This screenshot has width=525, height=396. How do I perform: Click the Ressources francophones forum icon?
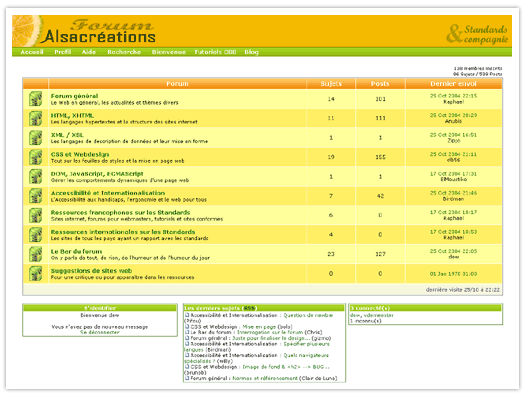tap(35, 216)
